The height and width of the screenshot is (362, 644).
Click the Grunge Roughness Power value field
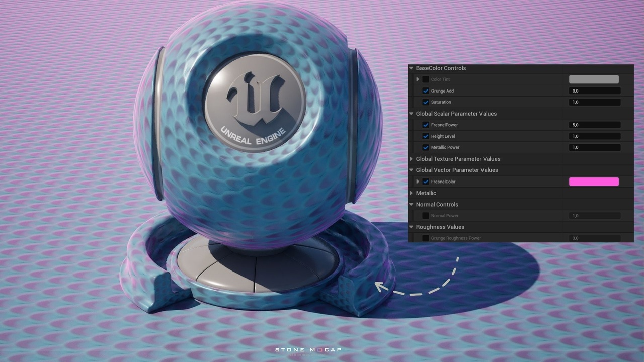coord(595,238)
